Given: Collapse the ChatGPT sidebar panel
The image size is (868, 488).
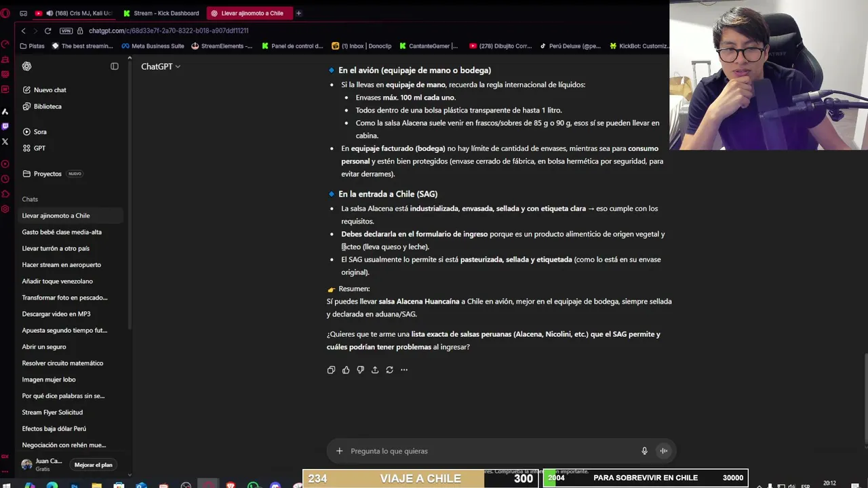Looking at the screenshot, I should (x=115, y=66).
